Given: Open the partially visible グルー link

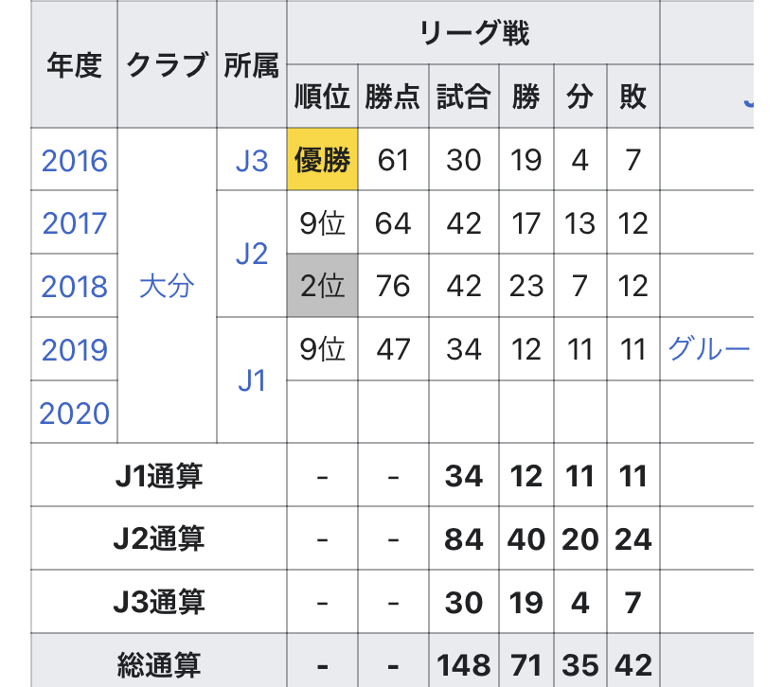Looking at the screenshot, I should (x=708, y=350).
